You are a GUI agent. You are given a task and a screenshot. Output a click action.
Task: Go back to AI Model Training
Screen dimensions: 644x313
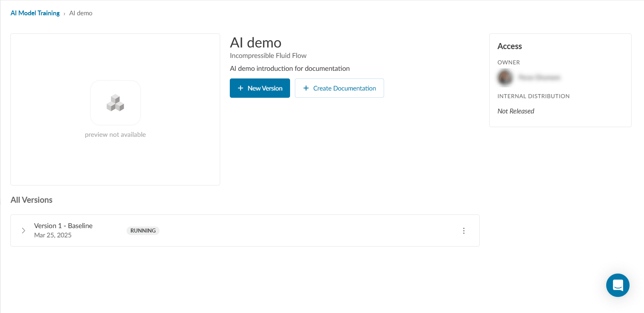click(35, 13)
